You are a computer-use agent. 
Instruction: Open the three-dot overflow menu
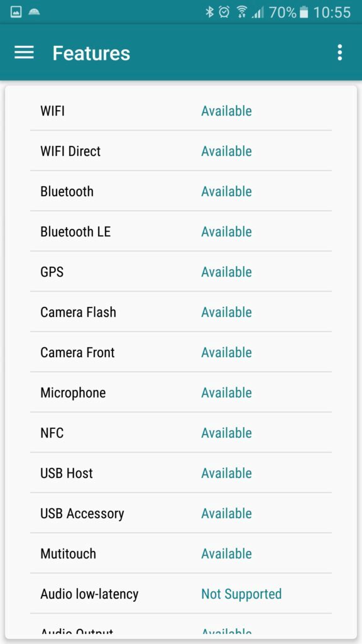(339, 53)
